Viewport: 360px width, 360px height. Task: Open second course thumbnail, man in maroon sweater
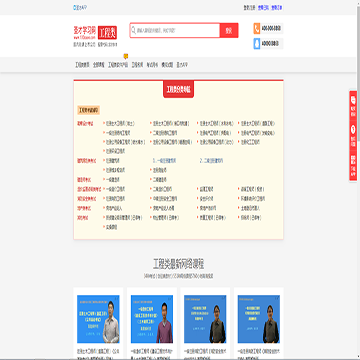click(152, 319)
